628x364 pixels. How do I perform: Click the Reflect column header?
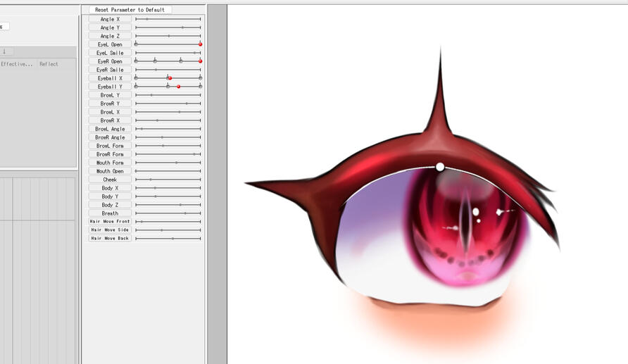tap(49, 64)
